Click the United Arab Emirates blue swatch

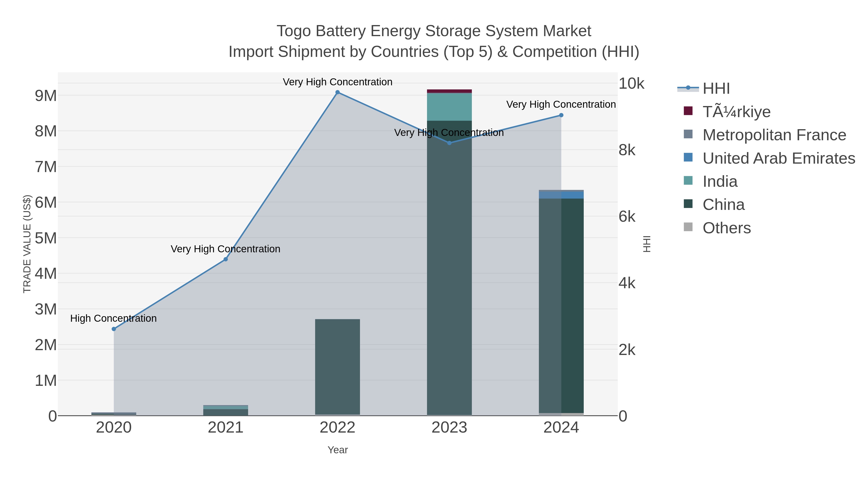(x=688, y=157)
